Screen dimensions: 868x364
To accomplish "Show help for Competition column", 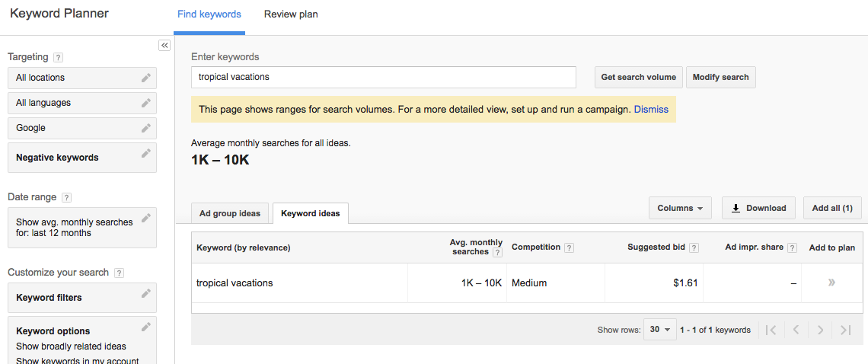I will (x=570, y=247).
